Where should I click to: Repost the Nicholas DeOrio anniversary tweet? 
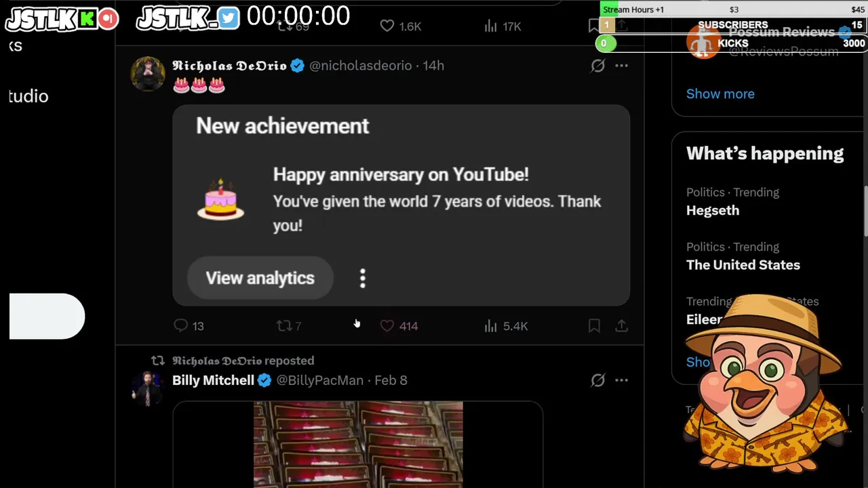click(289, 326)
